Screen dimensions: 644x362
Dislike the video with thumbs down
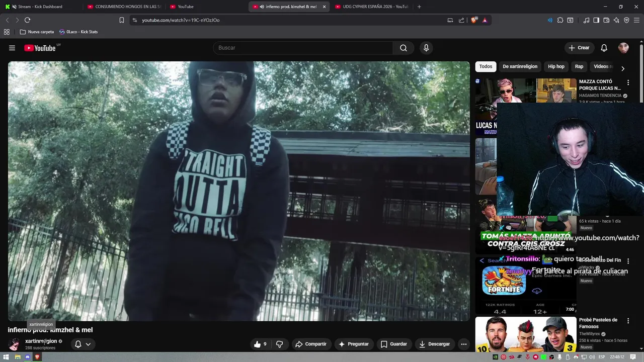[280, 344]
